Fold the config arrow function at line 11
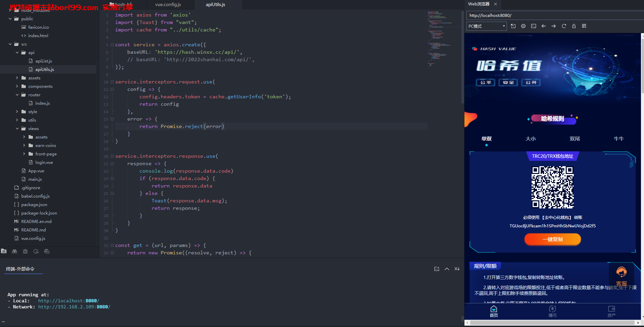 pos(112,89)
